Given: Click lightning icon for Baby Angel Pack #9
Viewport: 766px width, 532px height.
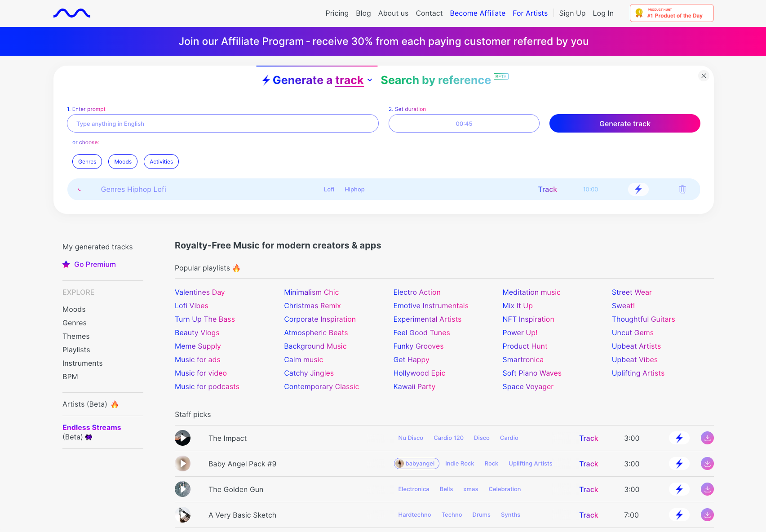Looking at the screenshot, I should (x=679, y=463).
